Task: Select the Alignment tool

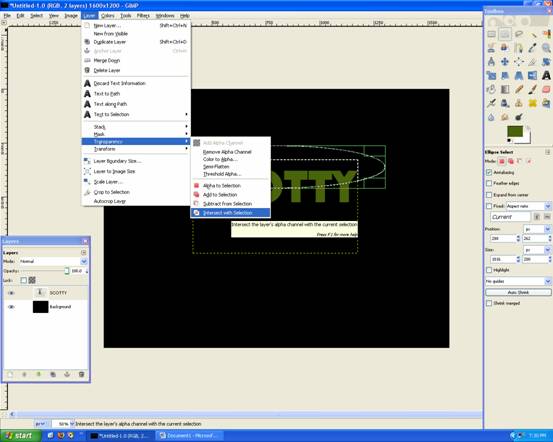Action: pyautogui.click(x=519, y=62)
